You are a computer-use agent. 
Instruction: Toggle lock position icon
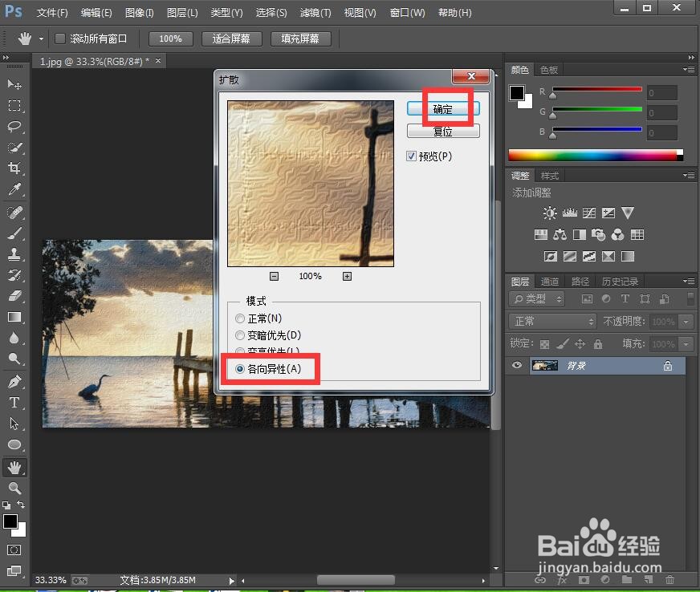click(x=580, y=343)
